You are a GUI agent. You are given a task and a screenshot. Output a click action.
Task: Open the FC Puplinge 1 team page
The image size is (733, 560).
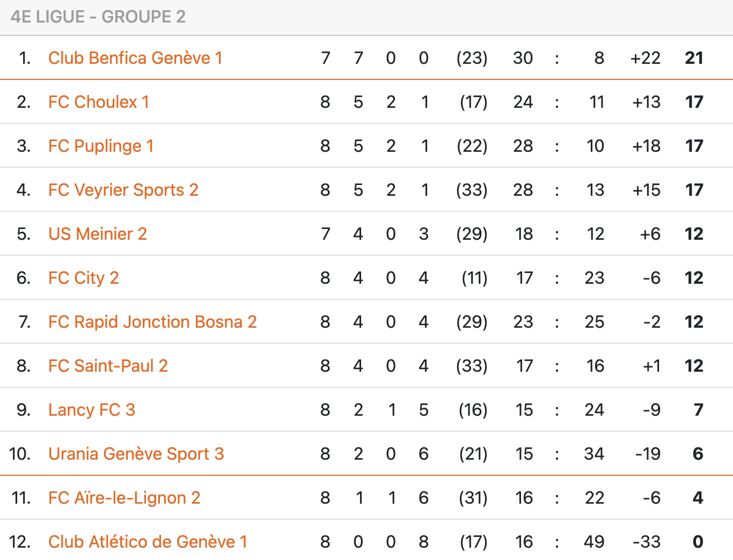(x=101, y=146)
